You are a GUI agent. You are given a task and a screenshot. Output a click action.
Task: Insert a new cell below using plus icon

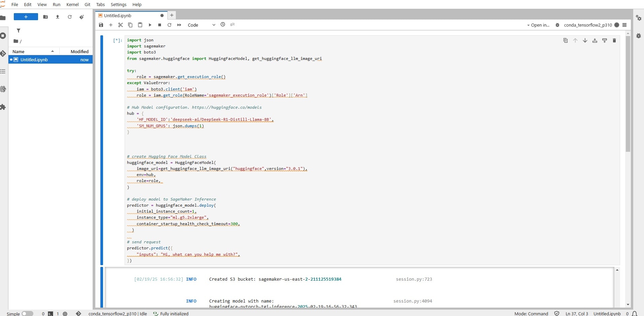click(111, 25)
